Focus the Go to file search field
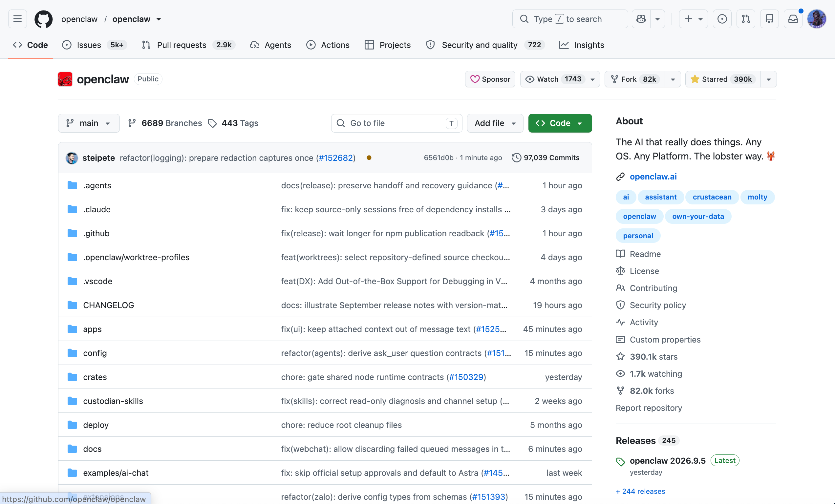Image resolution: width=835 pixels, height=504 pixels. click(397, 123)
